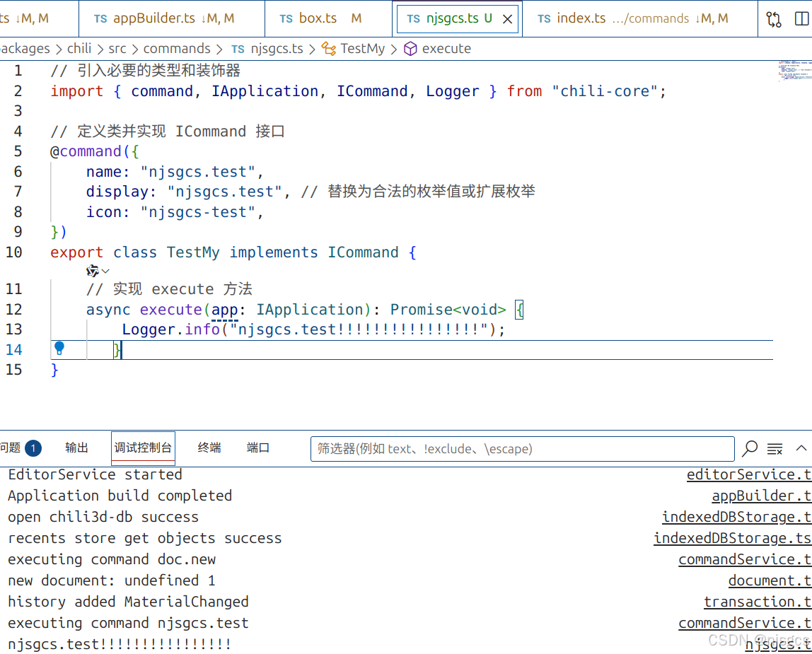Click console line 'Application build completed'
812x654 pixels.
click(x=120, y=496)
